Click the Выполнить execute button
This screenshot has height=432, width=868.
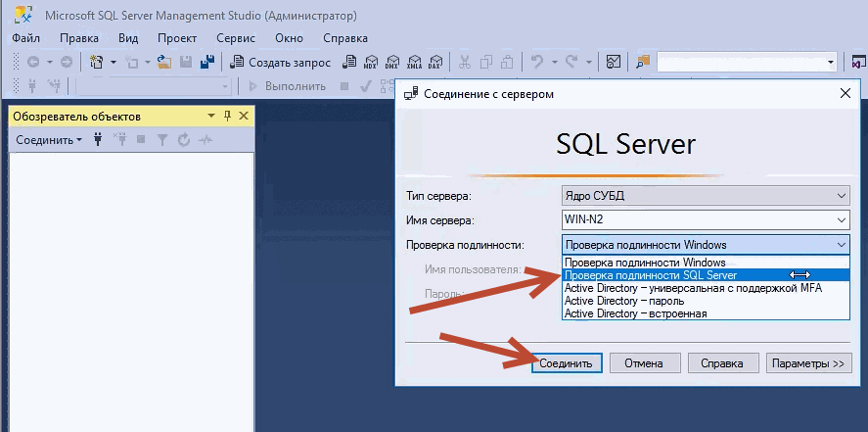click(x=287, y=86)
